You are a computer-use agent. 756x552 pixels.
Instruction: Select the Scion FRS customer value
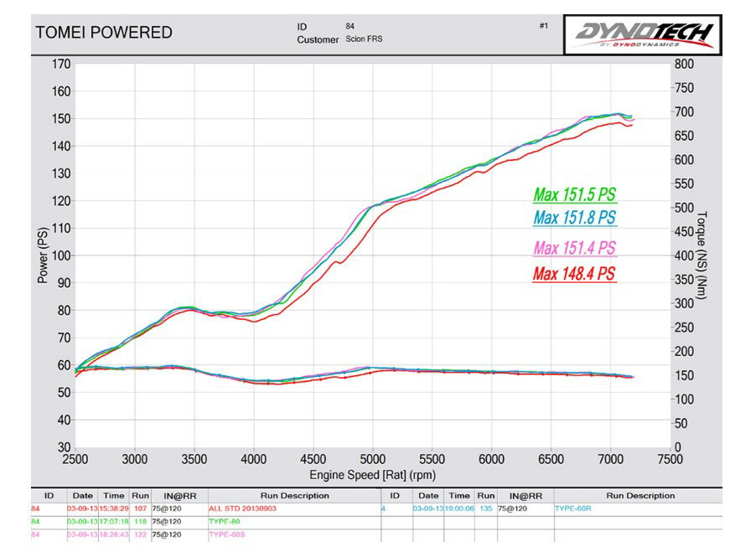(364, 39)
